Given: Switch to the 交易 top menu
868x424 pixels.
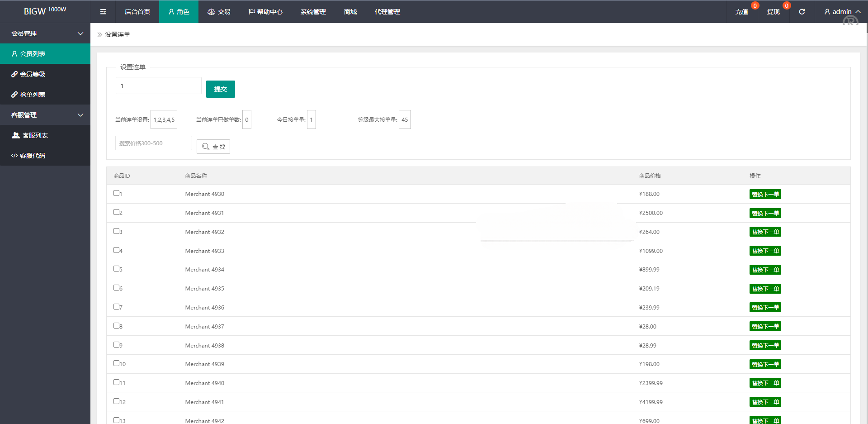Looking at the screenshot, I should point(219,12).
